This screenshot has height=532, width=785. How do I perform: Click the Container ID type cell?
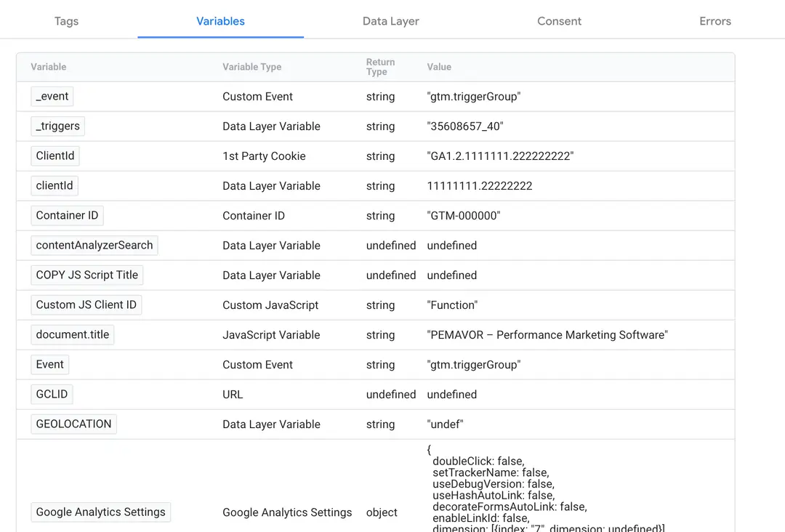[254, 216]
